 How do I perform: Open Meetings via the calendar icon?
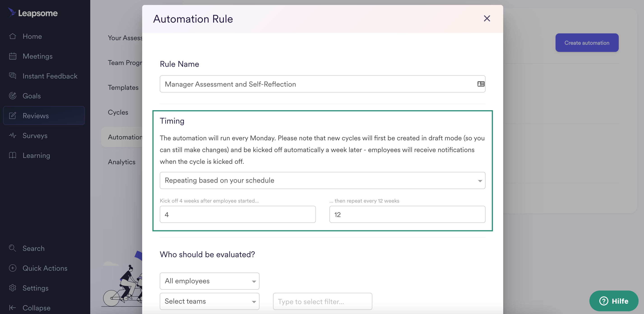coord(12,56)
